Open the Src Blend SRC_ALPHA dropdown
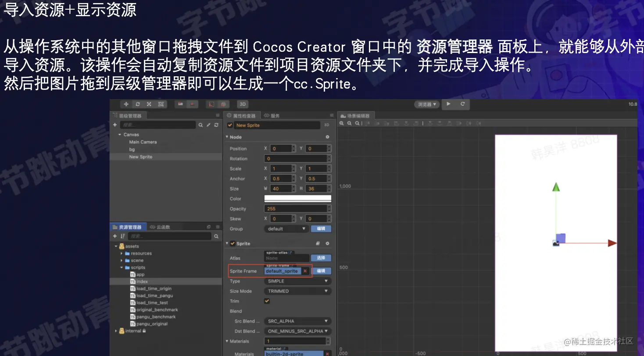644x356 pixels. [x=298, y=321]
